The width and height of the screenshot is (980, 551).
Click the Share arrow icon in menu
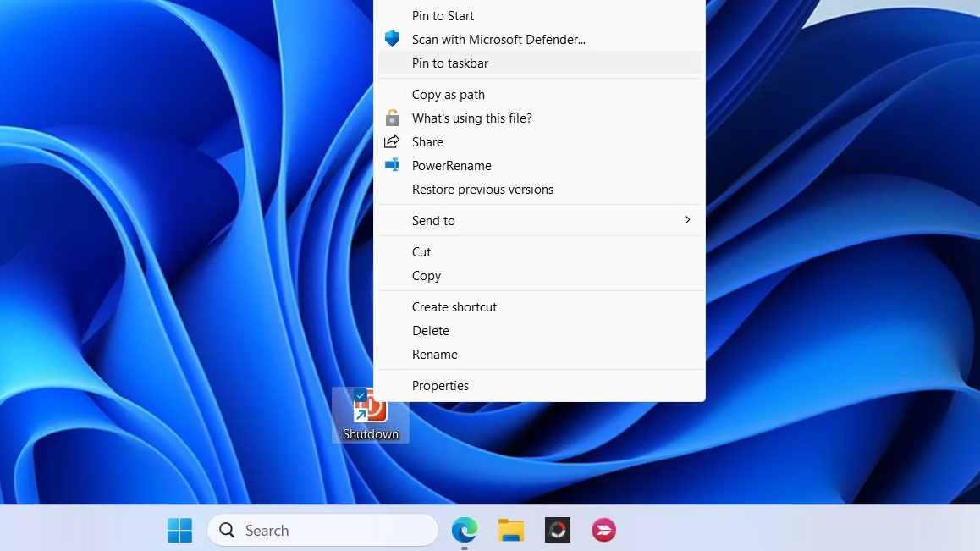[x=392, y=142]
